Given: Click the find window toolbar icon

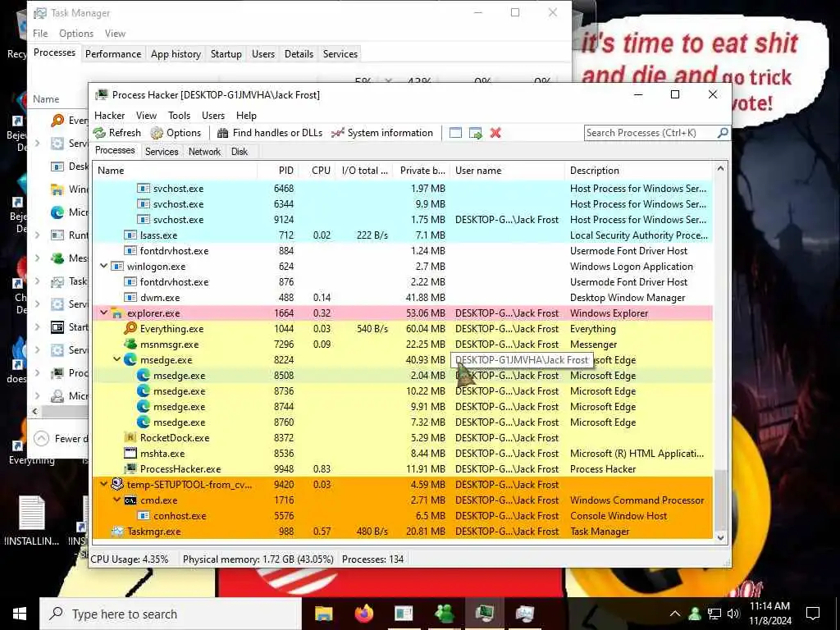Looking at the screenshot, I should [x=455, y=133].
